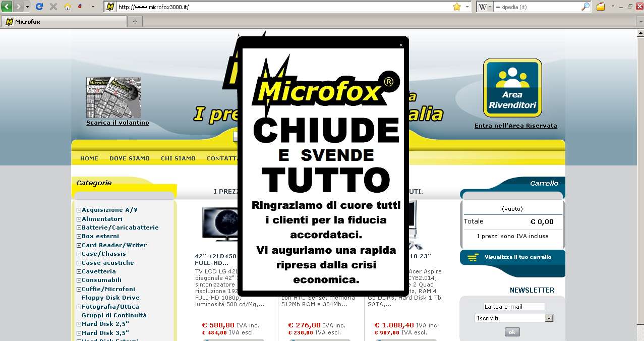644x341 pixels.
Task: Click the Totale € 0,00 cart amount
Action: [542, 221]
